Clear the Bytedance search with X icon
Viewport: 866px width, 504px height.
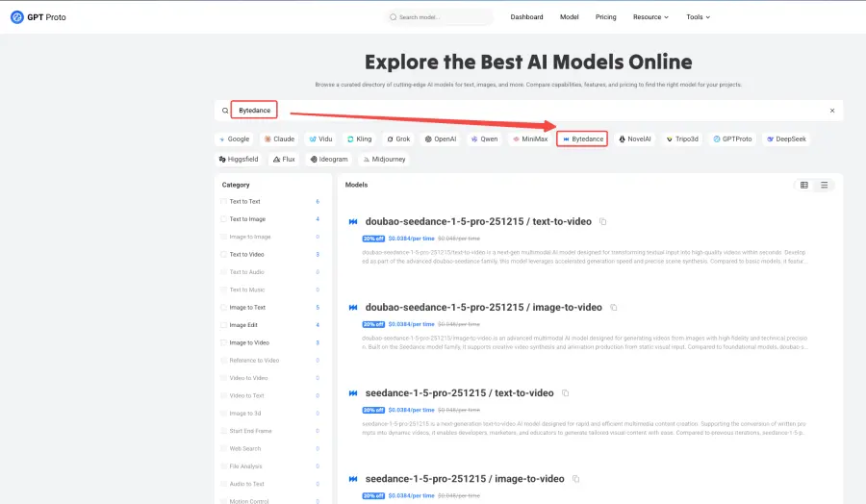tap(832, 111)
